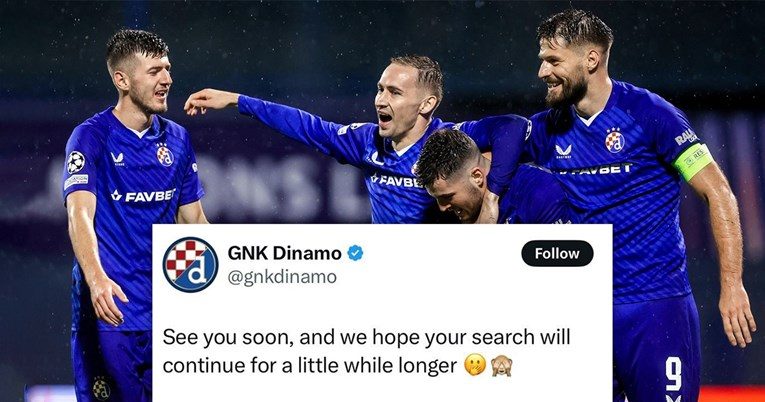Click the Castore logo on left player's jersey

point(117,159)
